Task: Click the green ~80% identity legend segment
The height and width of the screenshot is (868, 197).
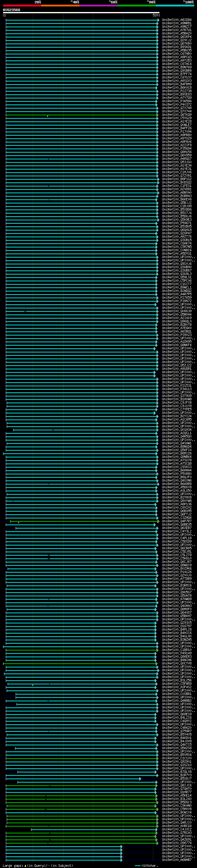Action: (x=137, y=6)
